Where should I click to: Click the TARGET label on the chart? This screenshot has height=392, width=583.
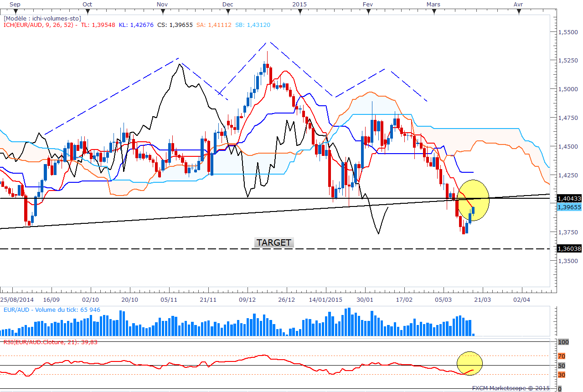[274, 242]
